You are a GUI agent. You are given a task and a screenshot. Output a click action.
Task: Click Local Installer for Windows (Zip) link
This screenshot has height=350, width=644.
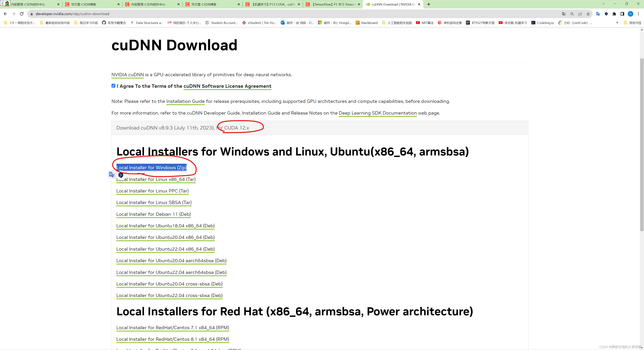(x=151, y=168)
